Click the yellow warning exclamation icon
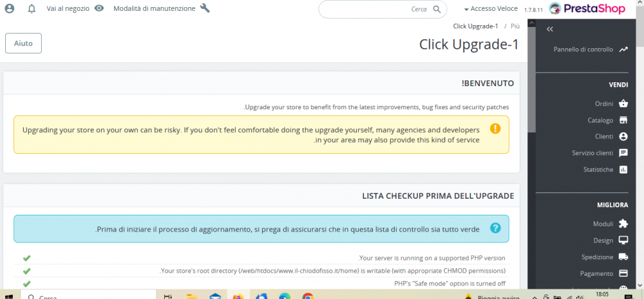This screenshot has width=644, height=299. coord(495,129)
